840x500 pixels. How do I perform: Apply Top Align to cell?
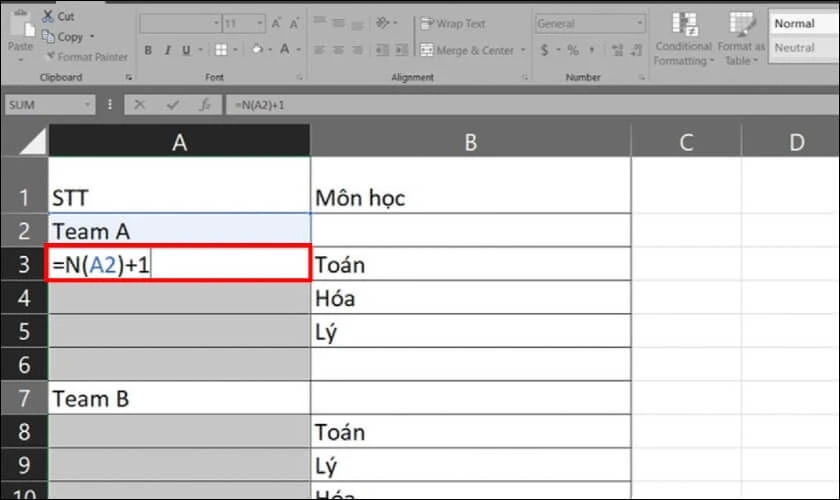tap(319, 21)
